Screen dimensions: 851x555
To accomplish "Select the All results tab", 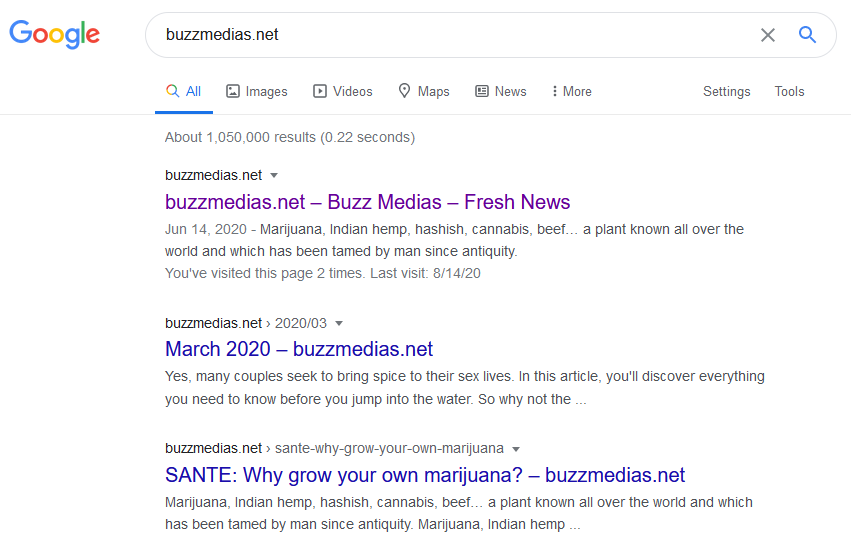I will (184, 91).
